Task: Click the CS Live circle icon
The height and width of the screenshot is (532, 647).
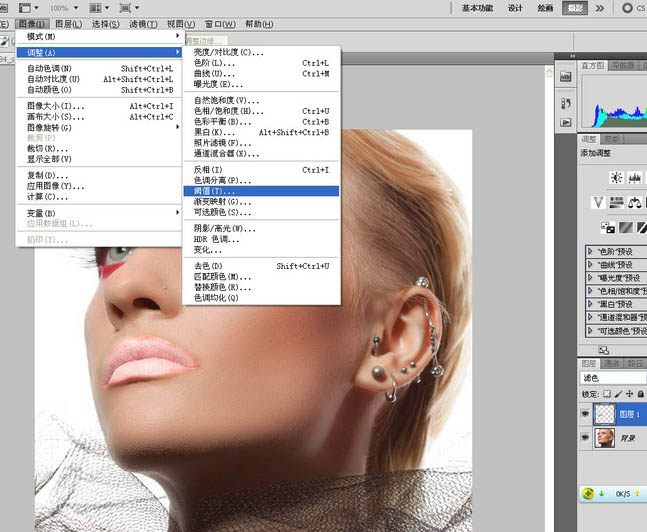Action: (x=627, y=8)
